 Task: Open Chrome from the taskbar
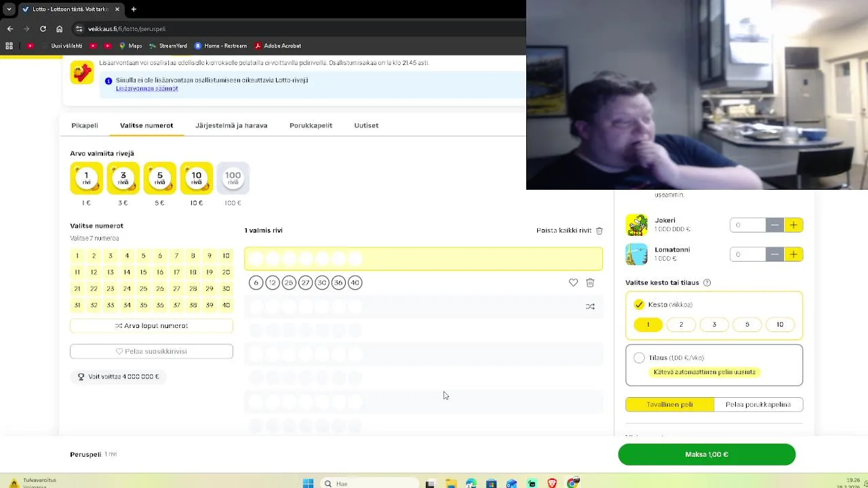tap(573, 483)
